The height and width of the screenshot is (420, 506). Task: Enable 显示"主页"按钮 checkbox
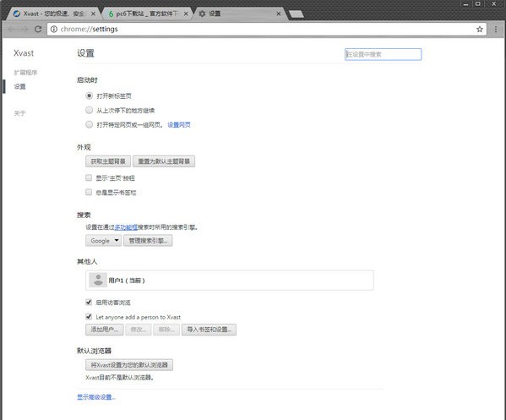pos(89,177)
